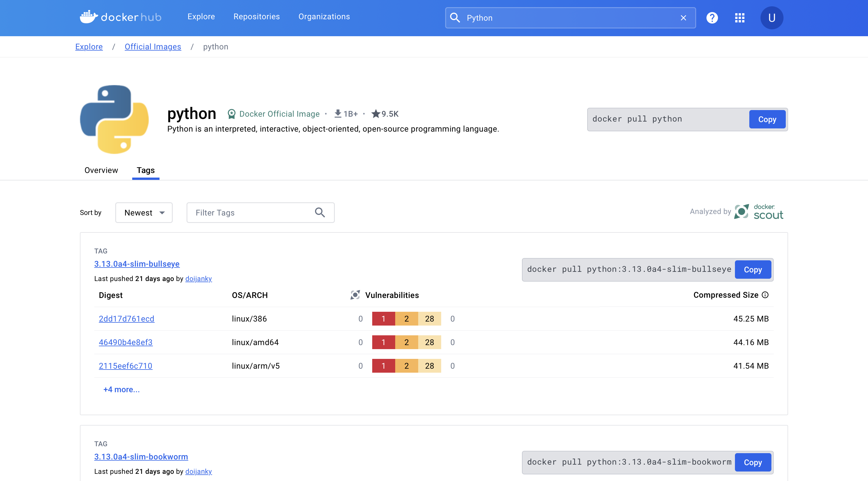The height and width of the screenshot is (481, 868).
Task: Click the 41.54 MB size value
Action: coord(751,366)
